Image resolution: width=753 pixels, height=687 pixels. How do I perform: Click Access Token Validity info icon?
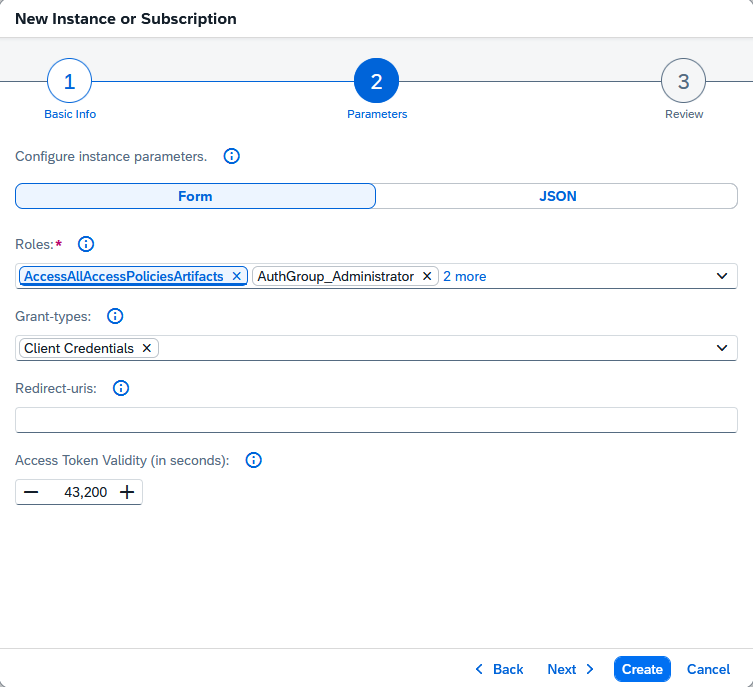[x=254, y=460]
